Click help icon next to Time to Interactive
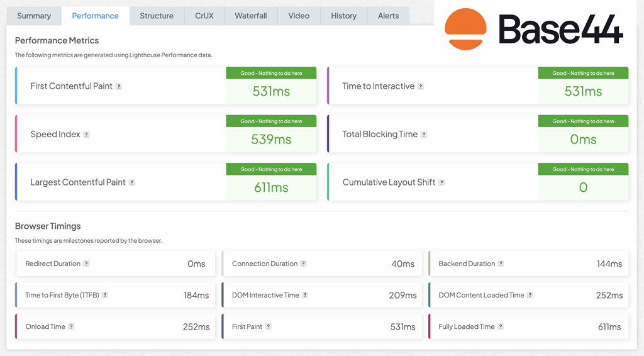The width and height of the screenshot is (644, 356). pos(421,87)
